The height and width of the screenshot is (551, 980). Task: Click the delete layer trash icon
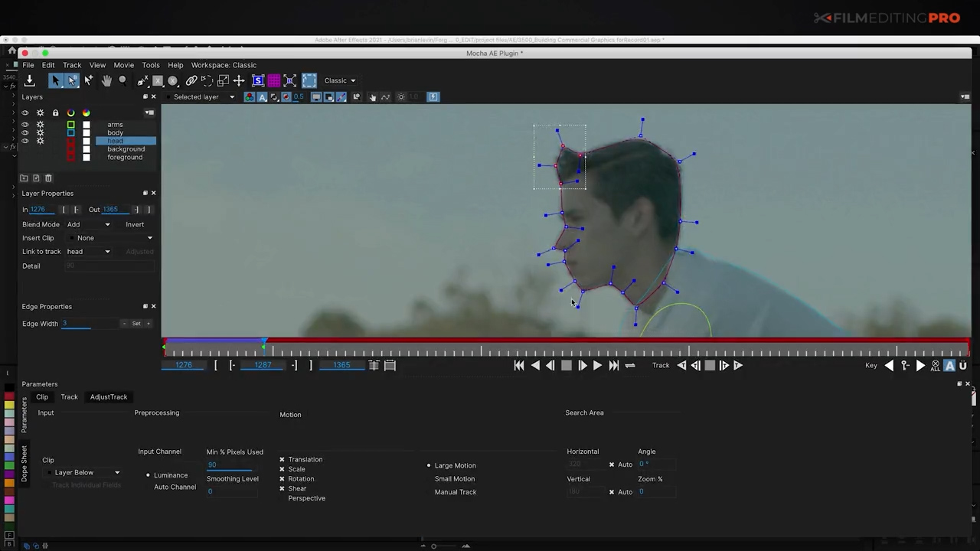click(x=48, y=178)
